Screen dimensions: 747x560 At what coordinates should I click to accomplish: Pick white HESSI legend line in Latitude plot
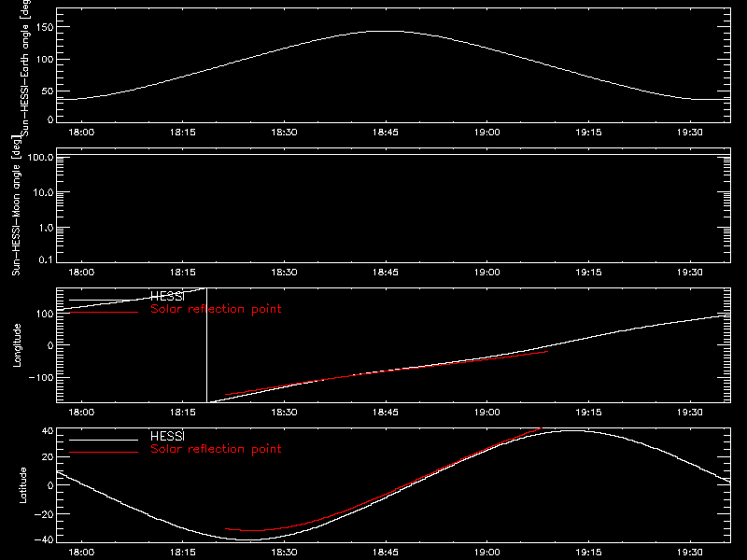104,440
